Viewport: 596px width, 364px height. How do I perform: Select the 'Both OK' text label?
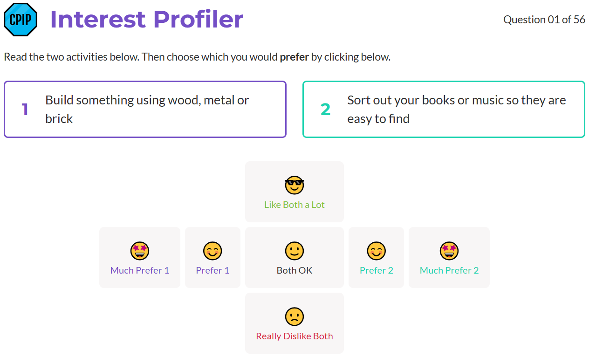[x=295, y=270]
